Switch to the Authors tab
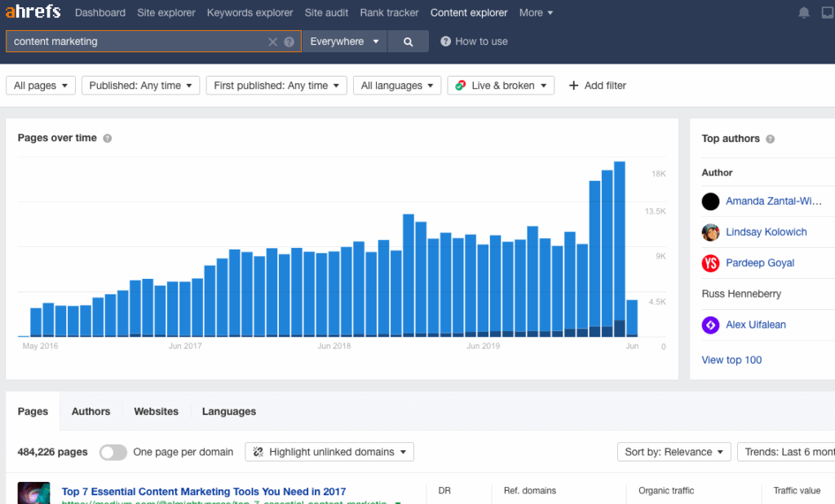835x504 pixels. tap(91, 412)
